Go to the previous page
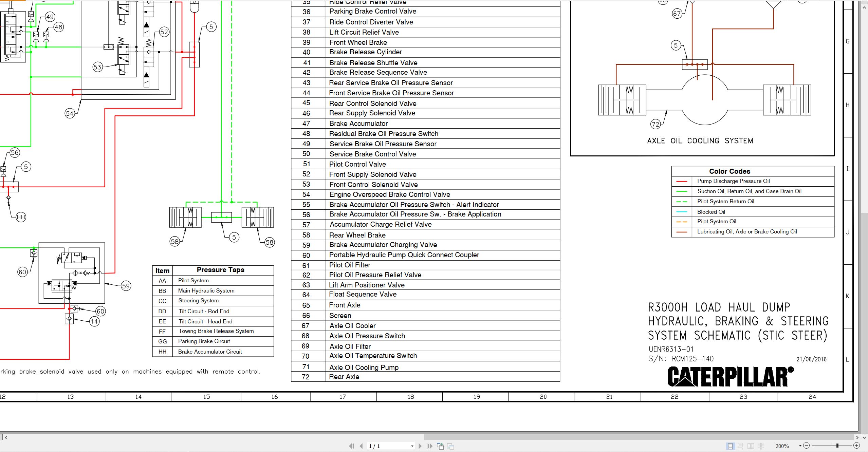The image size is (868, 452). (361, 446)
